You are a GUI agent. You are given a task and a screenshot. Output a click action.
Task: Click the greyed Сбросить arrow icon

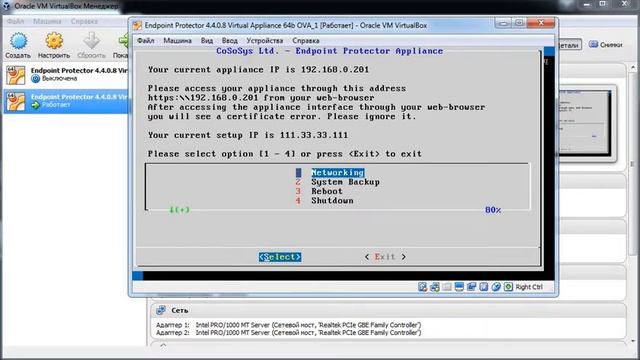point(91,41)
